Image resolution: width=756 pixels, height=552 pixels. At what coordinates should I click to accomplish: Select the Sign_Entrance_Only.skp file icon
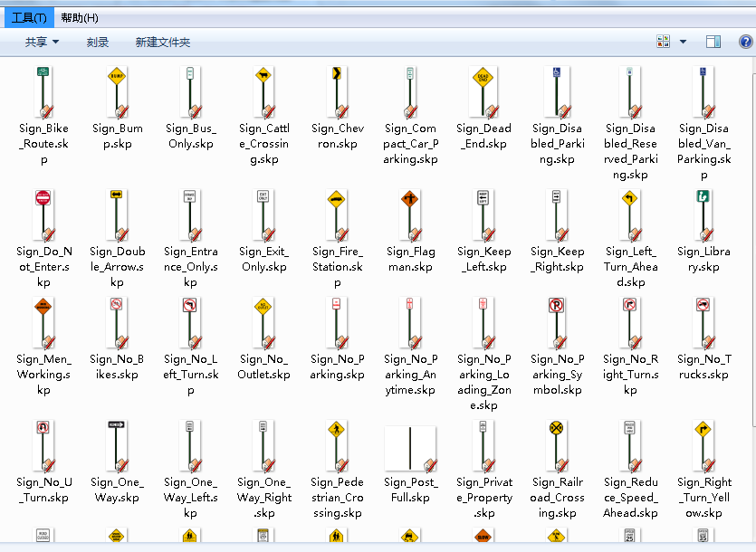click(190, 215)
